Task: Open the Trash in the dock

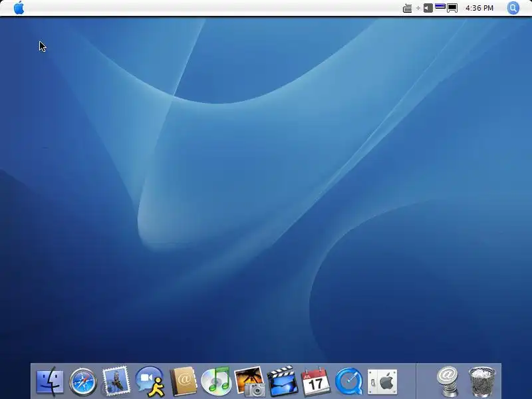Action: pyautogui.click(x=481, y=381)
